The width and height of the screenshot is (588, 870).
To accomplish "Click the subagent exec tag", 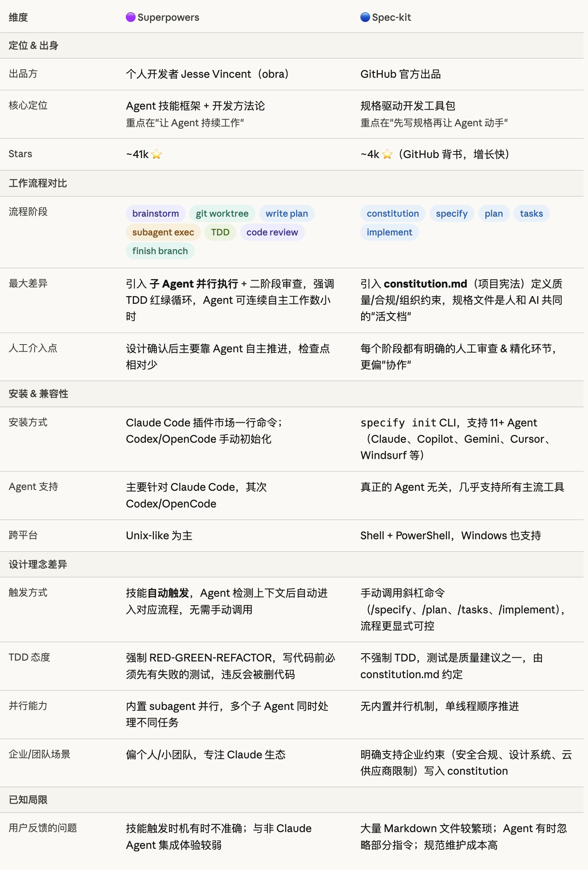I will coord(163,232).
